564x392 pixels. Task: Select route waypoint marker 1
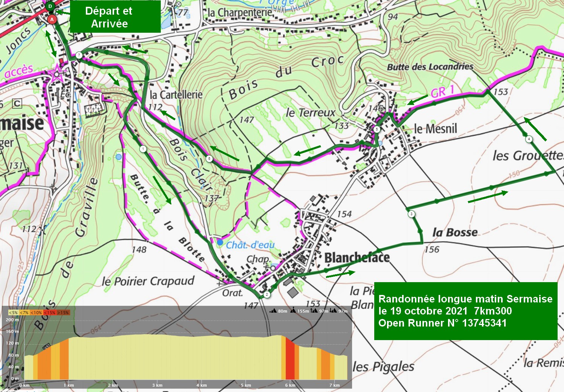pyautogui.click(x=143, y=149)
